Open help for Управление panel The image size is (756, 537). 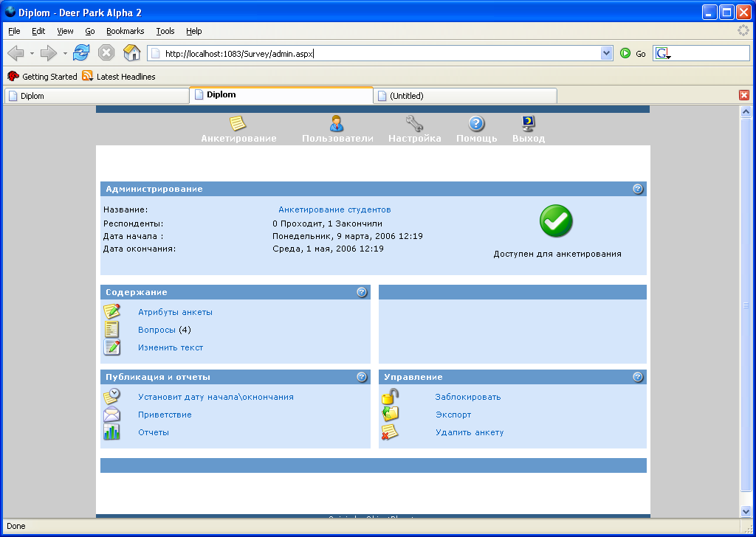638,377
